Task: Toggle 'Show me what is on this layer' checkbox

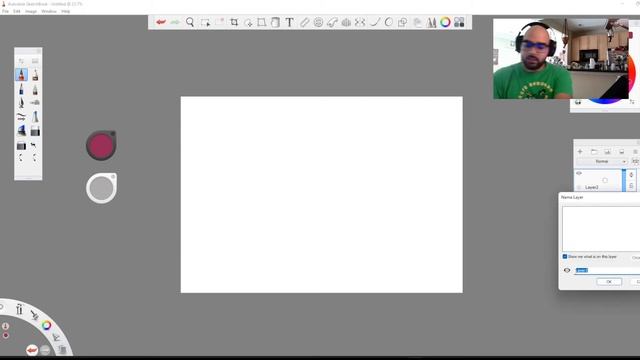Action: tap(565, 257)
